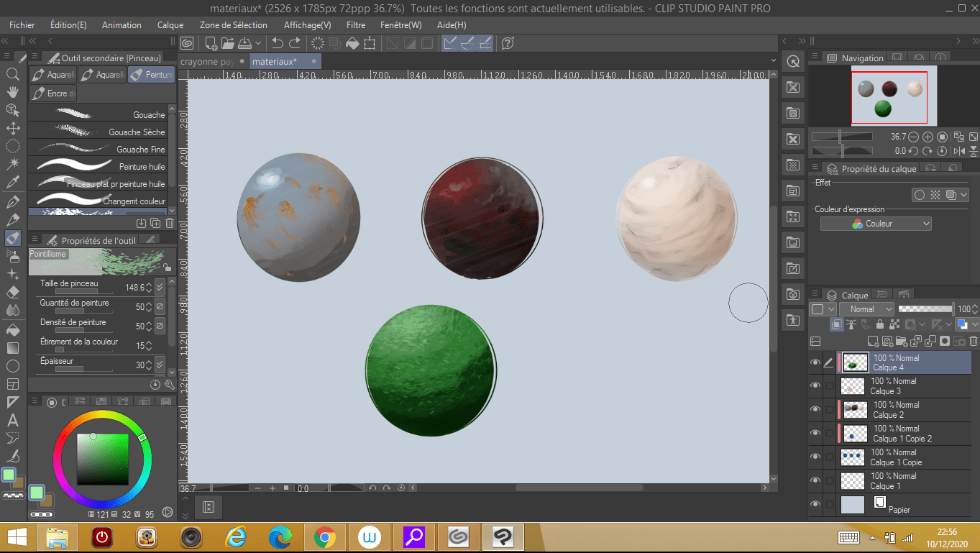Select the Calque 2 layer thumbnail
The height and width of the screenshot is (553, 980).
pos(855,410)
